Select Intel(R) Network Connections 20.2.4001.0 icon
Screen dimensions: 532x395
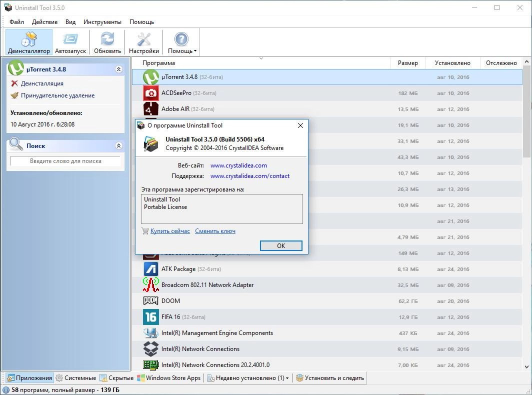150,365
